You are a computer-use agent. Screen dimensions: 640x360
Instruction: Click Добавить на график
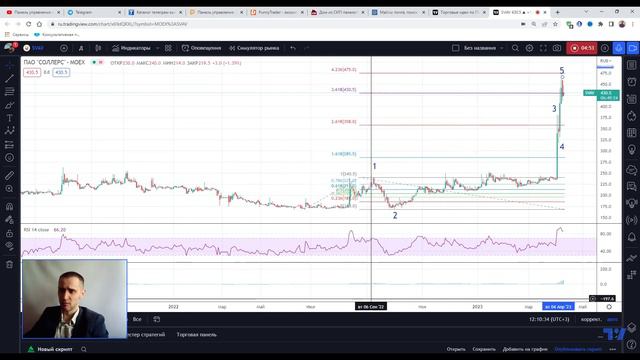pyautogui.click(x=525, y=349)
